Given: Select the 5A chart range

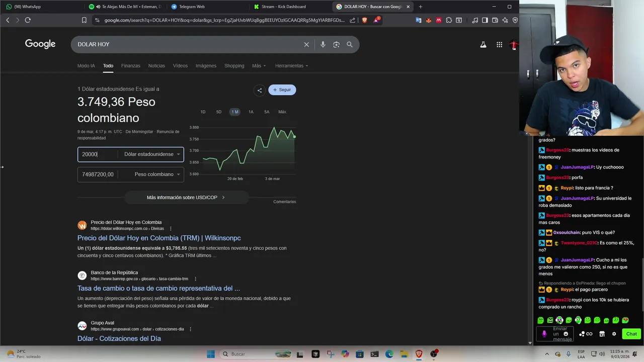Looking at the screenshot, I should (x=267, y=112).
